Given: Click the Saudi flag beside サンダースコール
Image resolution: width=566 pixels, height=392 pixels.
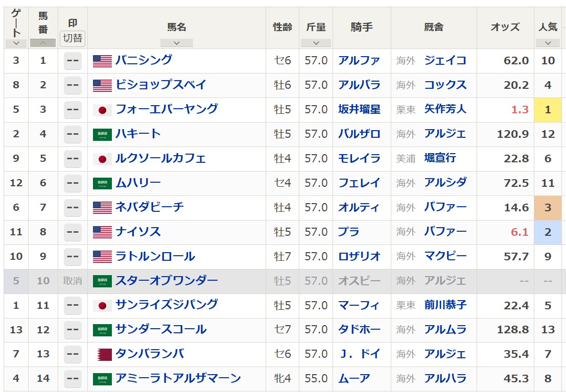Looking at the screenshot, I should 102,330.
